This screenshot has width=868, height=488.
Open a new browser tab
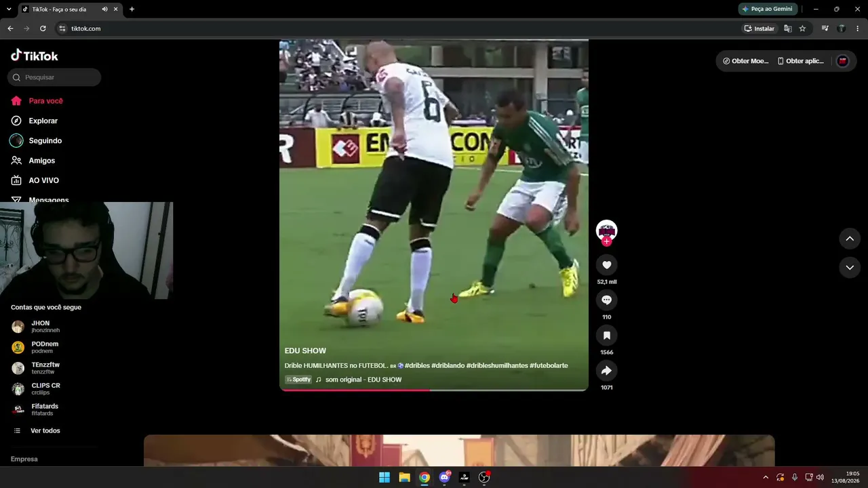click(x=132, y=9)
